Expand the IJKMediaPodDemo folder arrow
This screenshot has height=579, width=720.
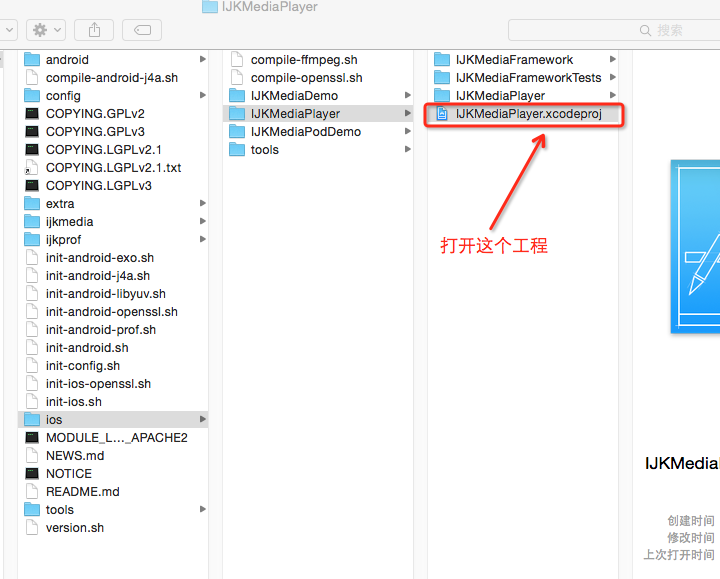(x=407, y=131)
